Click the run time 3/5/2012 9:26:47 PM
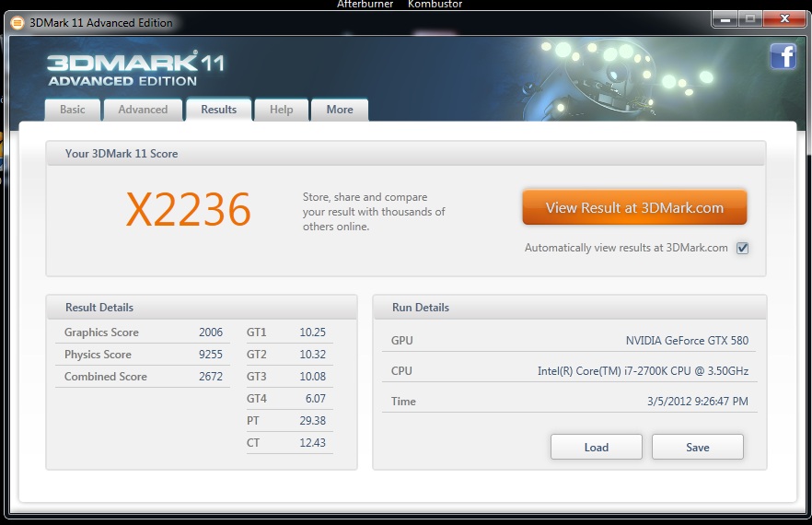812x525 pixels. coord(698,402)
